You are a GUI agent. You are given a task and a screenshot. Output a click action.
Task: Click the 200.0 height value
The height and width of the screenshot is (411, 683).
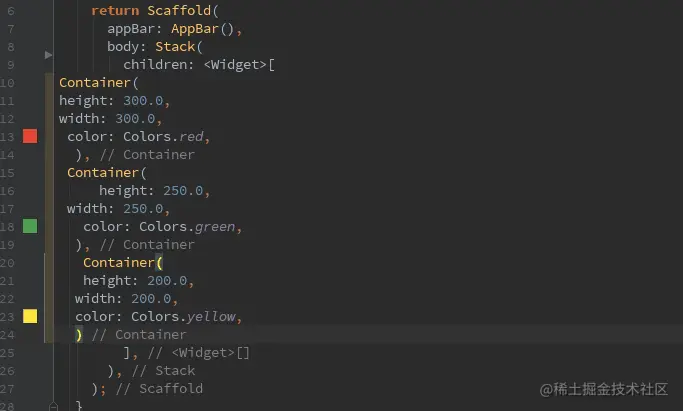pyautogui.click(x=167, y=281)
